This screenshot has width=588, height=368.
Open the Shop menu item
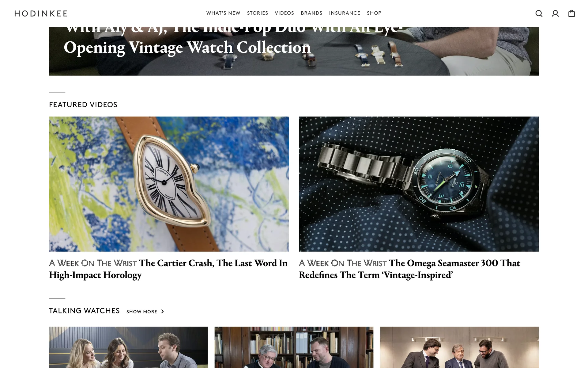pyautogui.click(x=374, y=13)
